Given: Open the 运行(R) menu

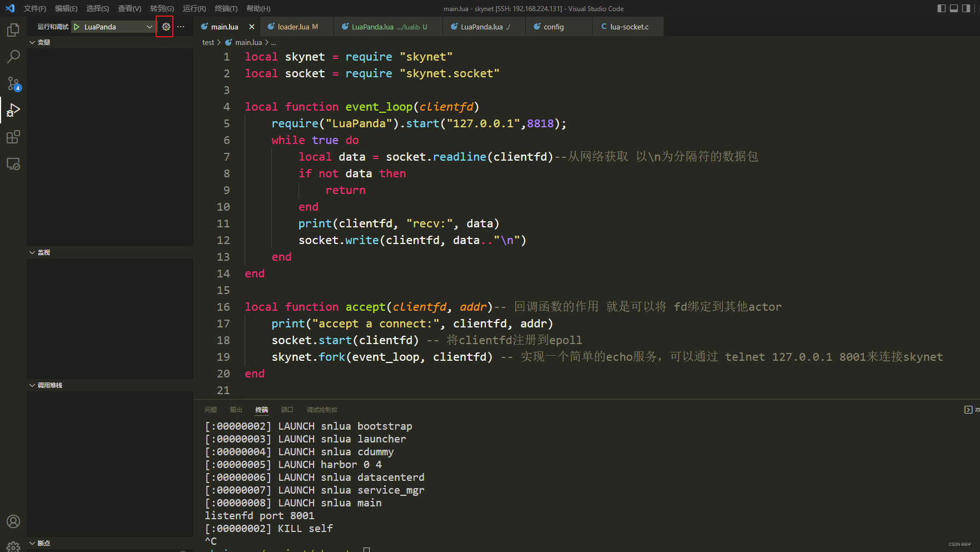Looking at the screenshot, I should tap(194, 8).
